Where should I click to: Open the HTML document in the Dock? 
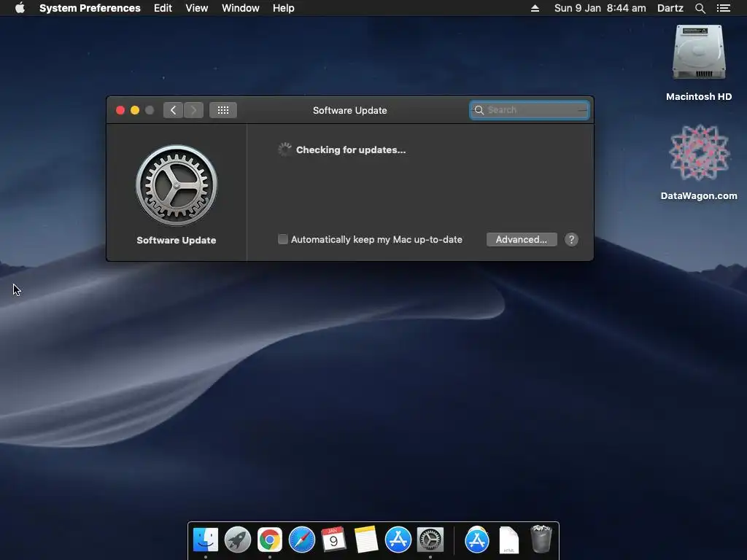point(508,540)
